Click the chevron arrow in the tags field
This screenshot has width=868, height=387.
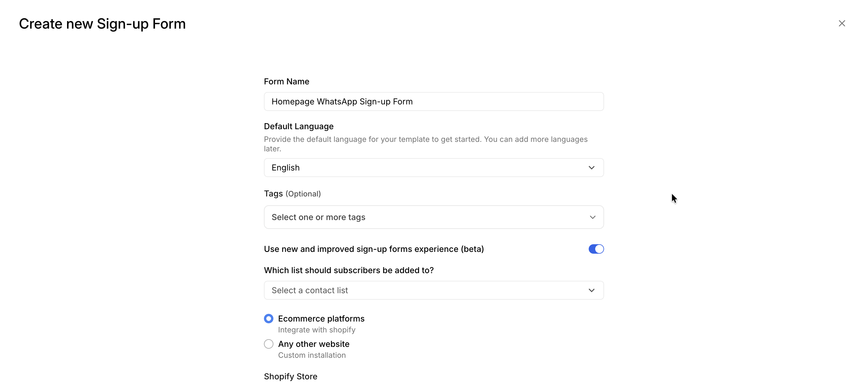click(x=592, y=217)
